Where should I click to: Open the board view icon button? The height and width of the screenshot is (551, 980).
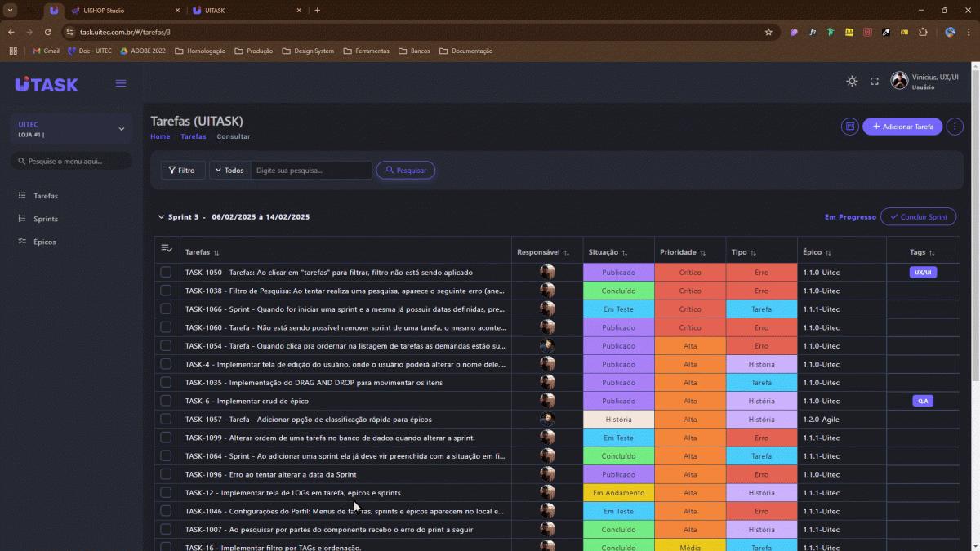pos(849,127)
